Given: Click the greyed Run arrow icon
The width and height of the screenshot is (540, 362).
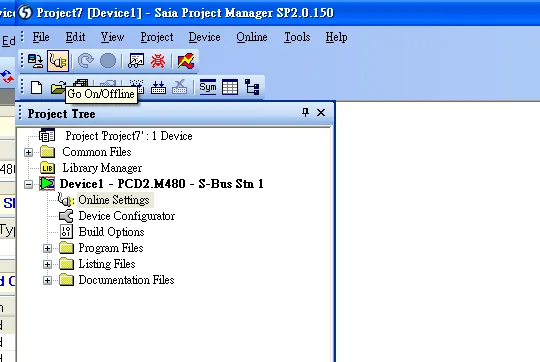Looking at the screenshot, I should [x=86, y=61].
